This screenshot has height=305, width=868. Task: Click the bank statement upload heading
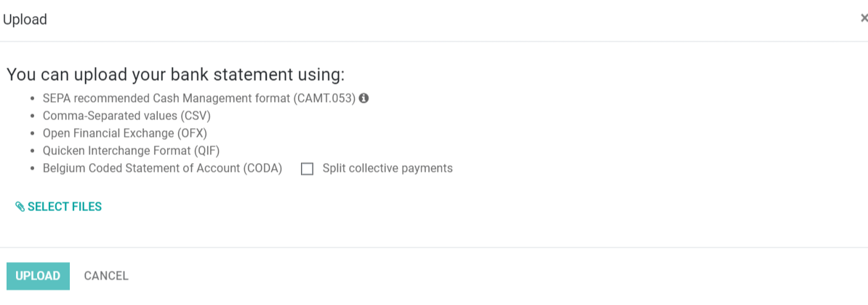tap(175, 74)
